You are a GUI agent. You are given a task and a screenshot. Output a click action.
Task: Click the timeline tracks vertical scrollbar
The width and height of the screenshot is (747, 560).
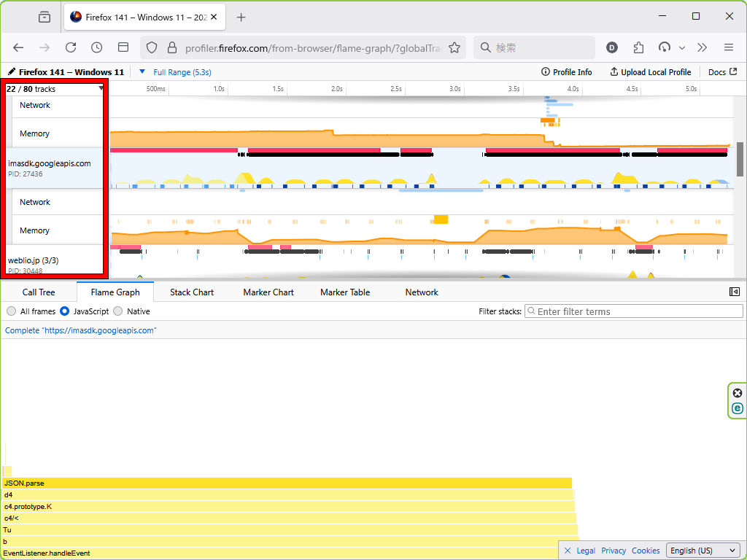[x=740, y=159]
